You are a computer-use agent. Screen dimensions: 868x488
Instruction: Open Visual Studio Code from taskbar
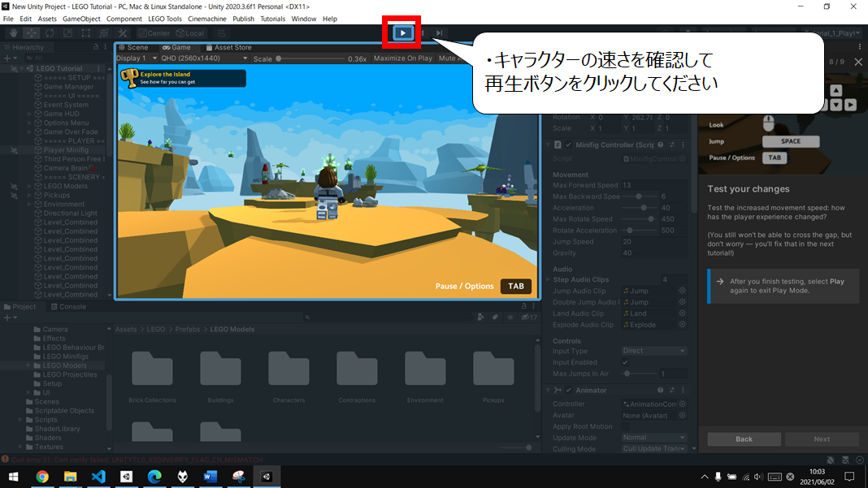(98, 477)
